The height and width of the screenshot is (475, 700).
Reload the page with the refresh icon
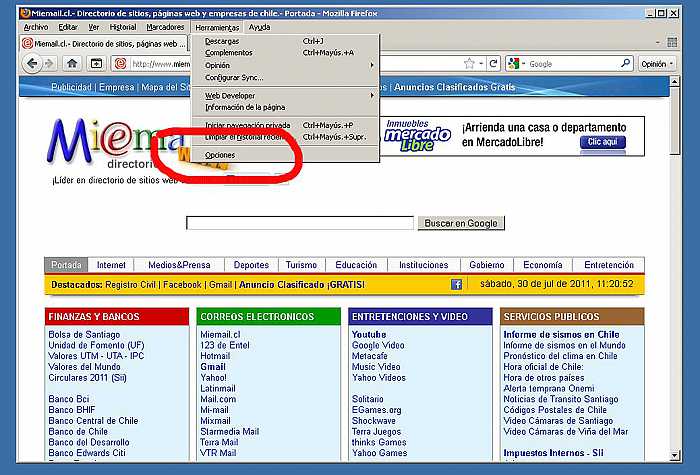pyautogui.click(x=493, y=64)
